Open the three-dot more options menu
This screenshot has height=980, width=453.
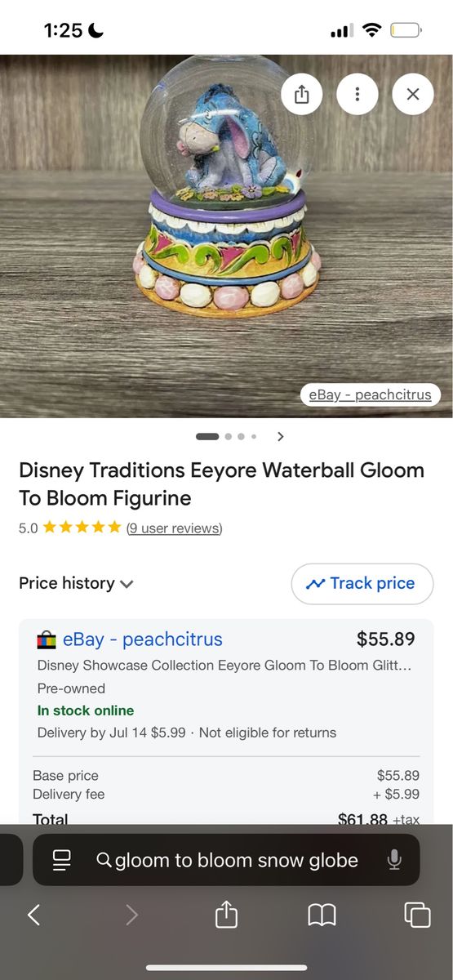point(358,94)
